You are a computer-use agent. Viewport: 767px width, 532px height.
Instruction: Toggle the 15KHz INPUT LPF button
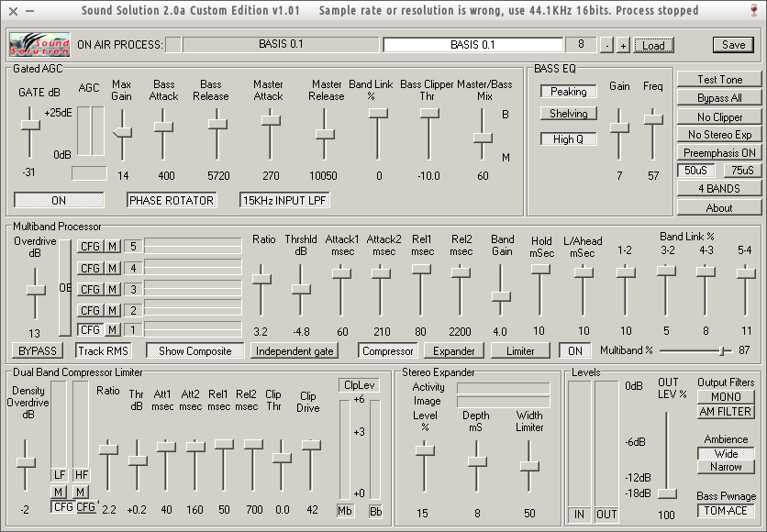pyautogui.click(x=284, y=200)
